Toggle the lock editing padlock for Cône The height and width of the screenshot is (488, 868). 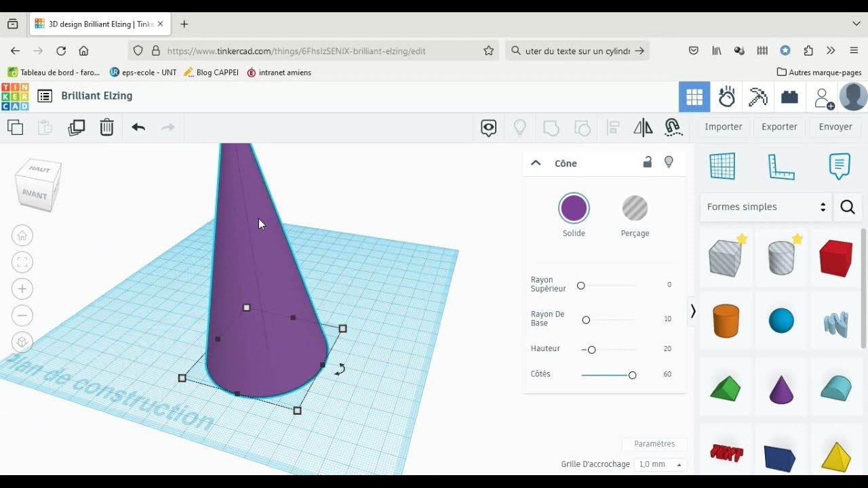pyautogui.click(x=648, y=162)
